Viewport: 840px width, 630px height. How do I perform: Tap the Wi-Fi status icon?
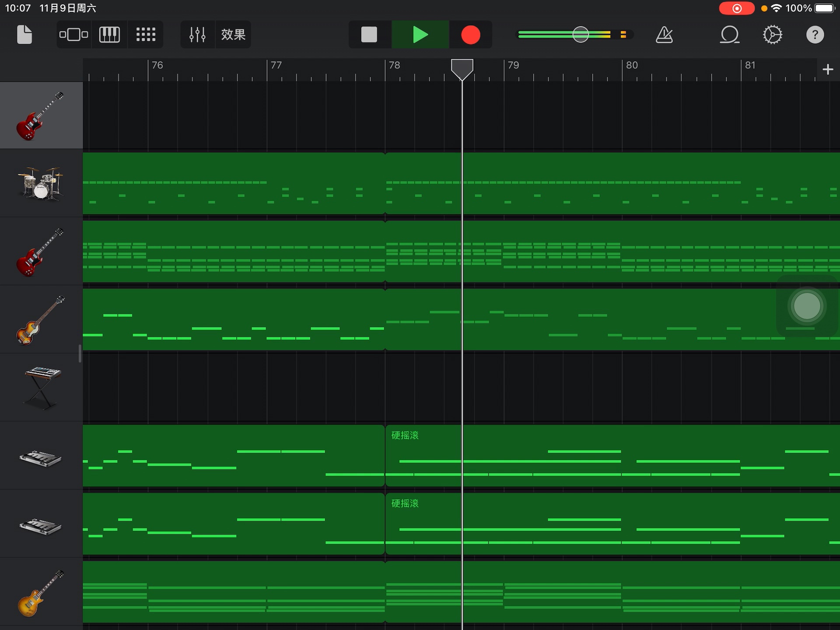[x=776, y=8]
